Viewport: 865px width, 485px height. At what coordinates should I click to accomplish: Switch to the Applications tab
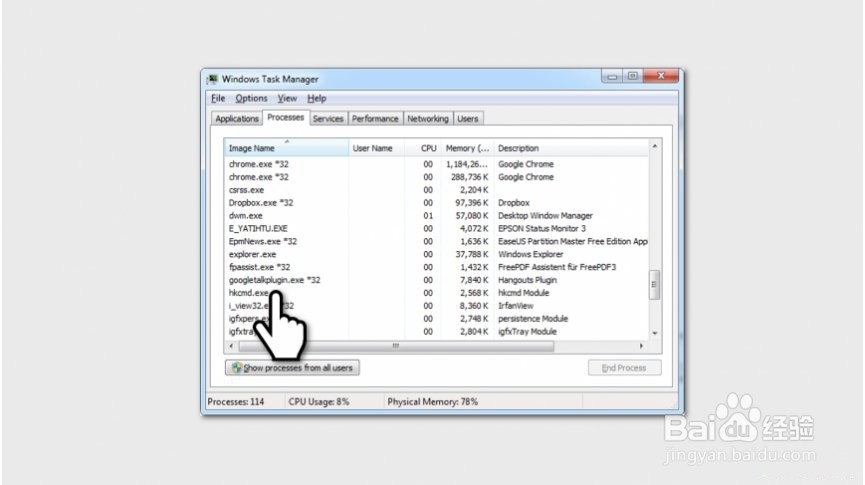[237, 119]
